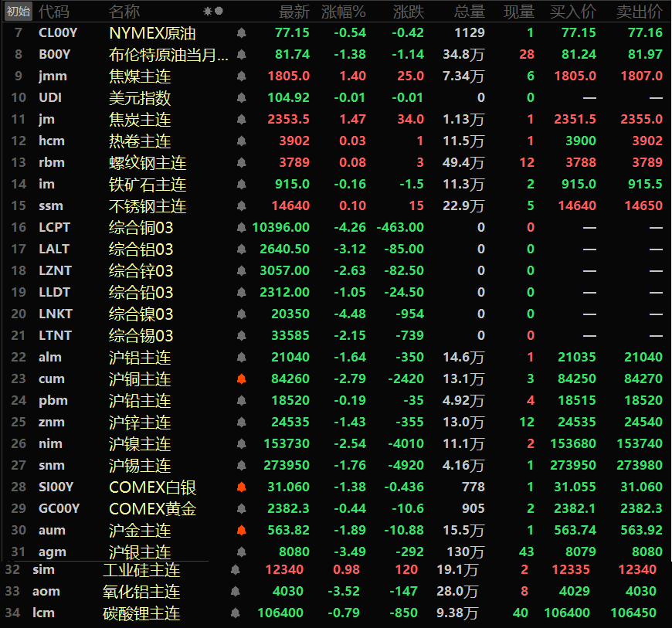672x628 pixels.
Task: Click the 卖出价 column header
Action: pos(639,12)
